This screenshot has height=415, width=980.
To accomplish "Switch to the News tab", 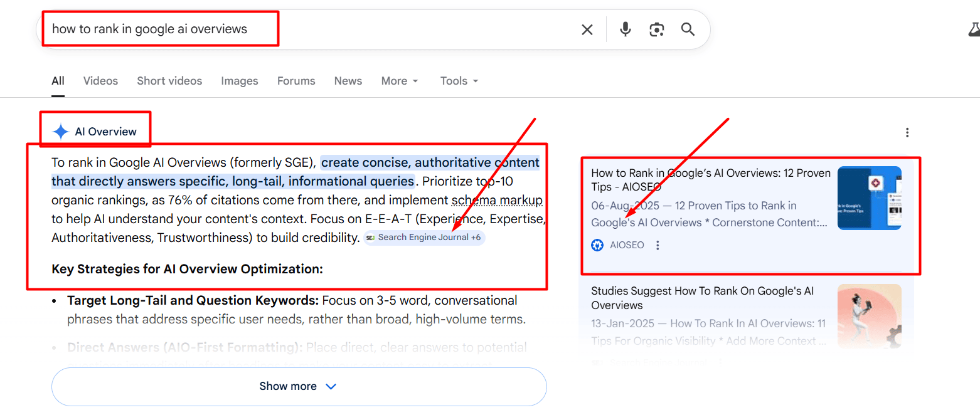I will [348, 80].
